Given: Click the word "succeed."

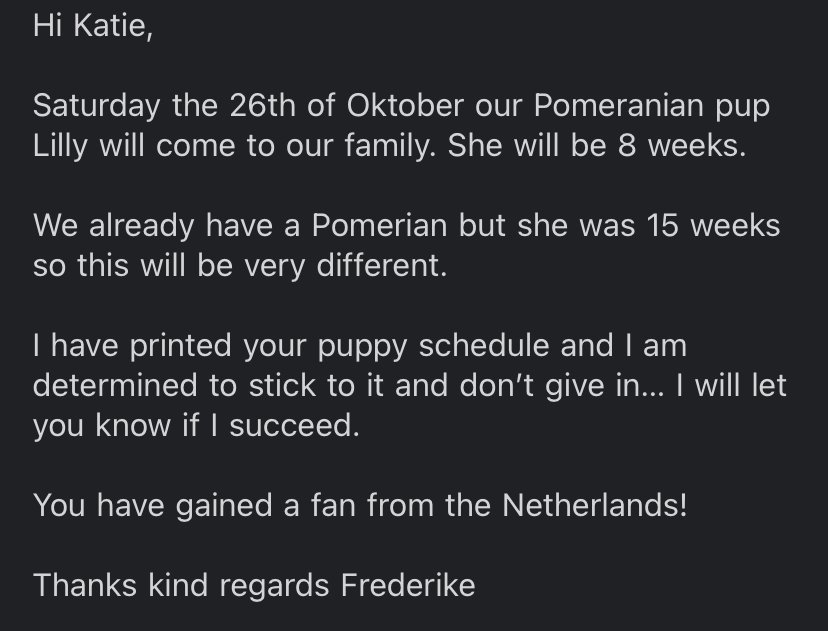Looking at the screenshot, I should coord(295,426).
